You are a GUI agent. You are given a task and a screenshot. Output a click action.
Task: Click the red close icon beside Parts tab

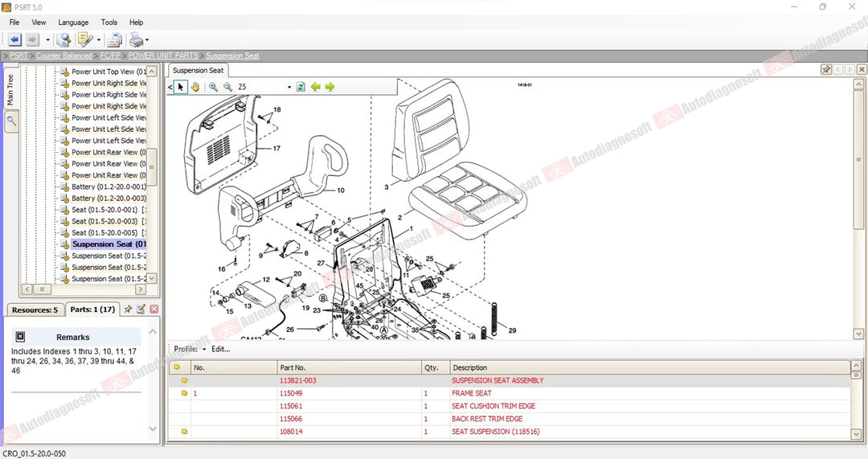click(x=154, y=309)
